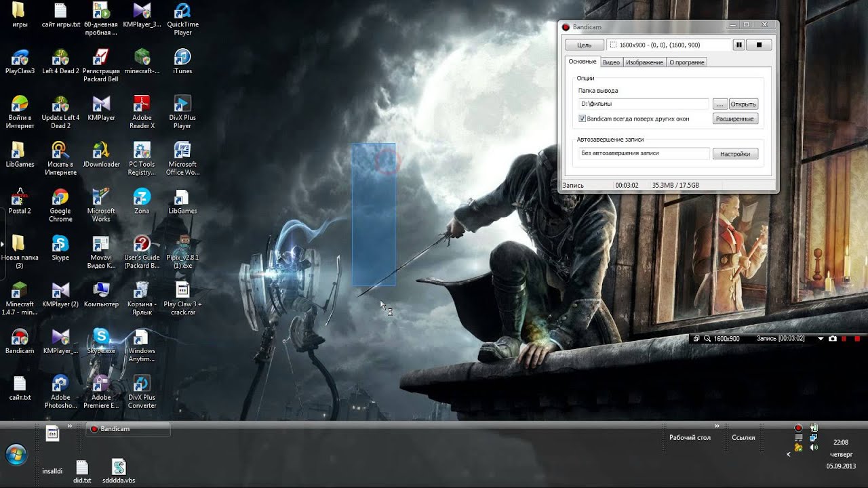Click the Открыть button

[x=743, y=104]
